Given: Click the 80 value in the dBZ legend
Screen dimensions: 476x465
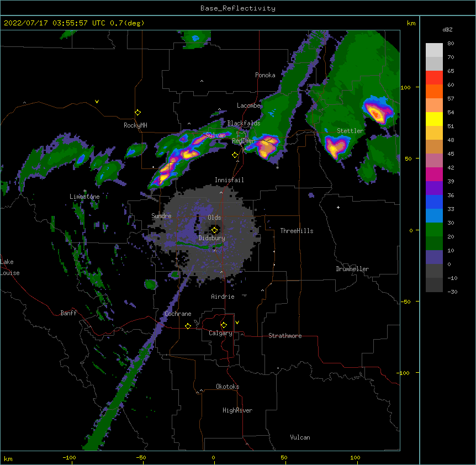Looking at the screenshot, I should 451,44.
